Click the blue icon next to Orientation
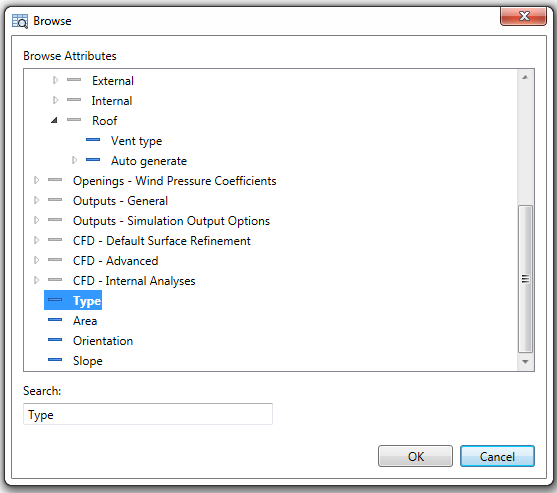This screenshot has width=557, height=493. tap(55, 340)
